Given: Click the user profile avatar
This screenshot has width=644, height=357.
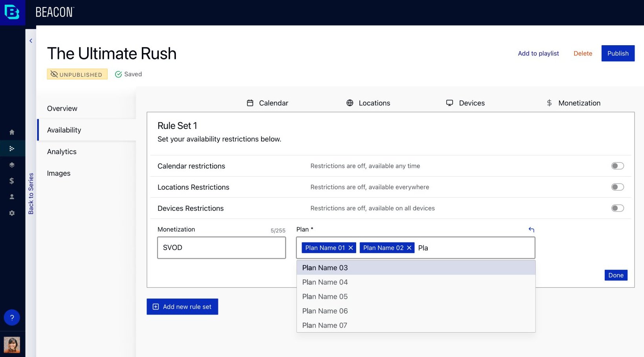Looking at the screenshot, I should tap(12, 345).
